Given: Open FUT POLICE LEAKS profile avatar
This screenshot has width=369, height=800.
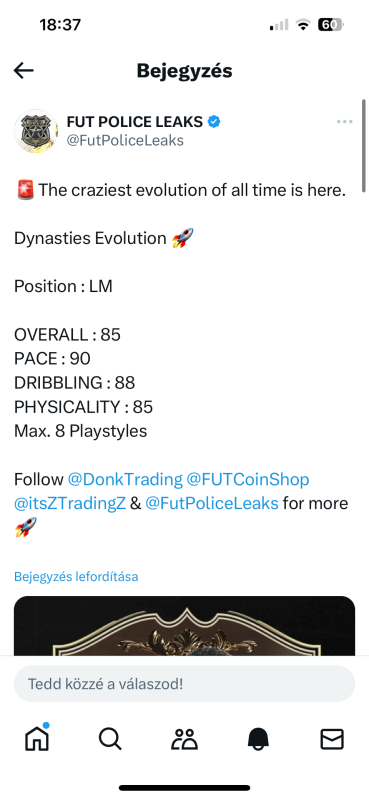Looking at the screenshot, I should click(36, 131).
